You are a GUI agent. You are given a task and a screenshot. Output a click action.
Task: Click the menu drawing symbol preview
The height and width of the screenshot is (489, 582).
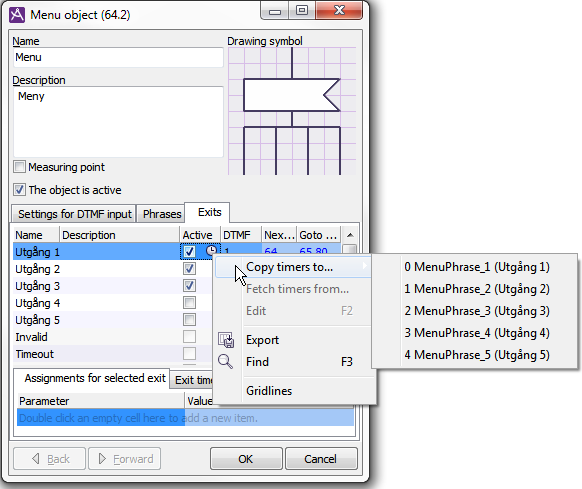click(x=292, y=111)
